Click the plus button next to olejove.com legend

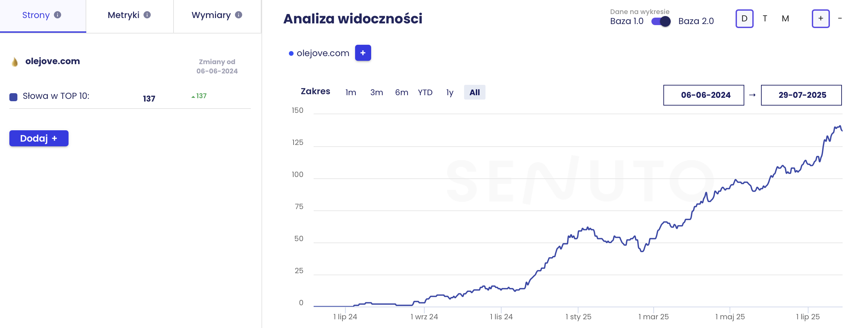click(363, 53)
